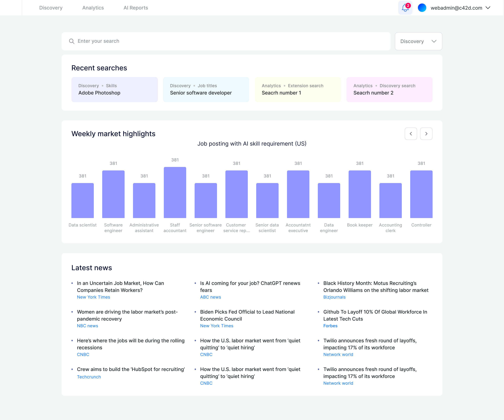Screen dimensions: 504x420
Task: Click the search magnifier icon
Action: [72, 41]
